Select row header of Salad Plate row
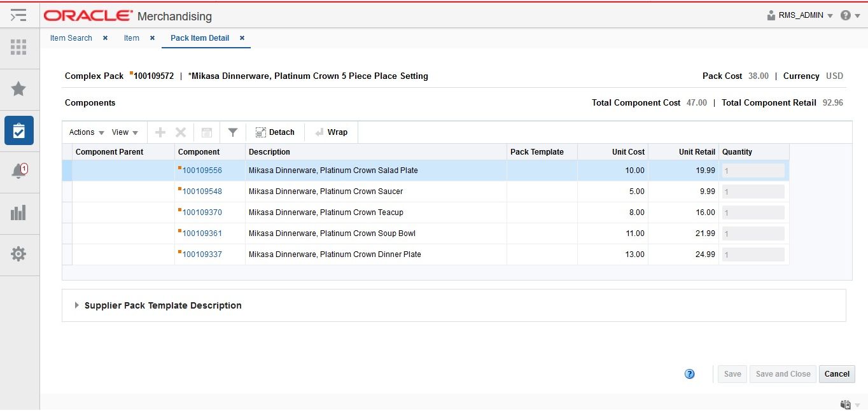The width and height of the screenshot is (868, 411). coord(67,171)
